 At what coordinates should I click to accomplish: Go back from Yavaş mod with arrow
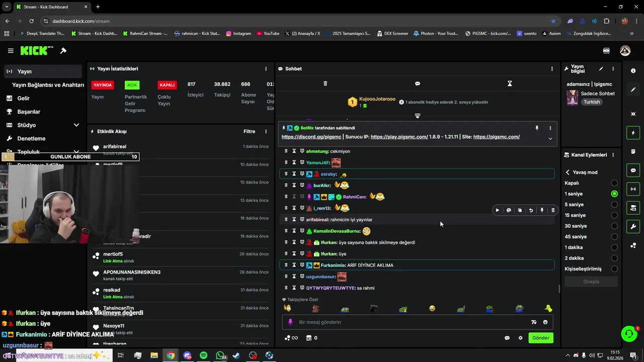click(568, 172)
